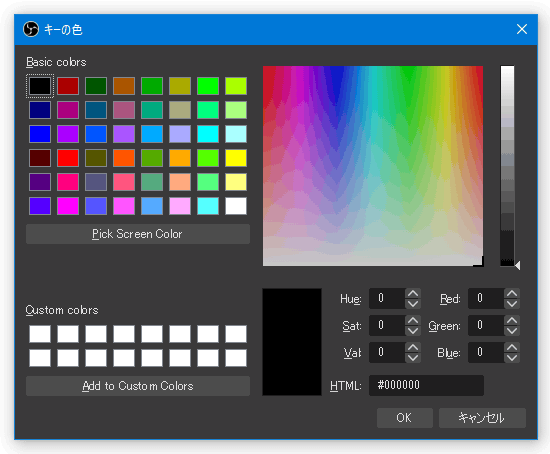Image resolution: width=550 pixels, height=454 pixels.
Task: Cancel with the キャンセル button
Action: [482, 418]
